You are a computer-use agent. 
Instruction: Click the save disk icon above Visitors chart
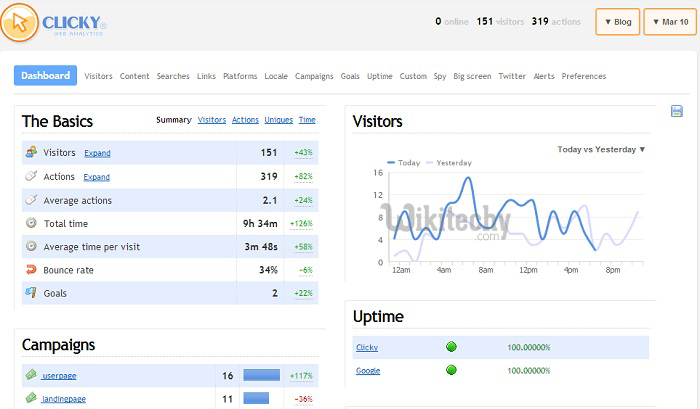(677, 111)
